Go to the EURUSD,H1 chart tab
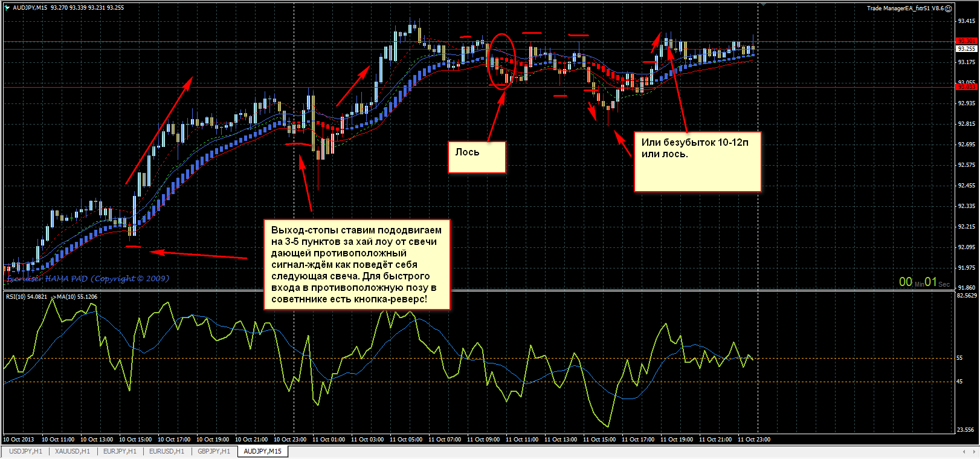This screenshot has width=980, height=459. point(167,451)
